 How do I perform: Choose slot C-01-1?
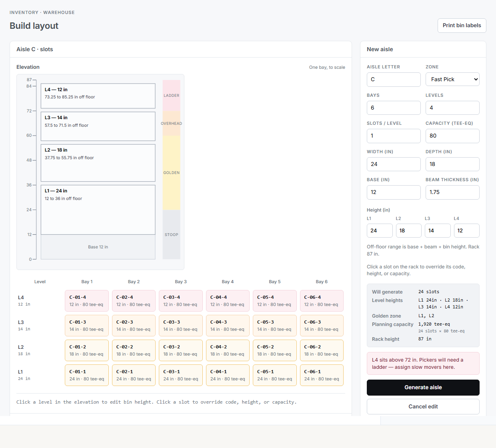pyautogui.click(x=87, y=375)
